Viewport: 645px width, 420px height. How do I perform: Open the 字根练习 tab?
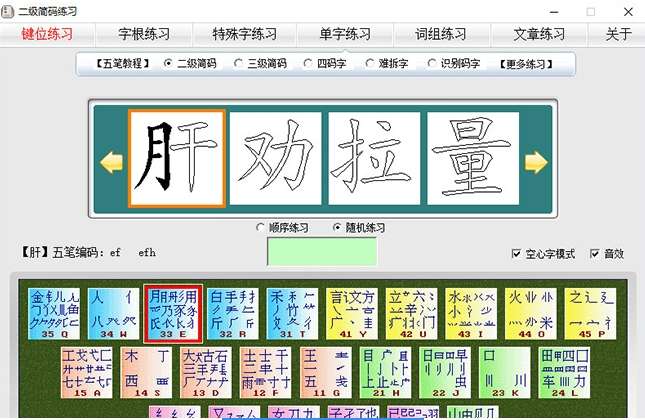click(146, 34)
